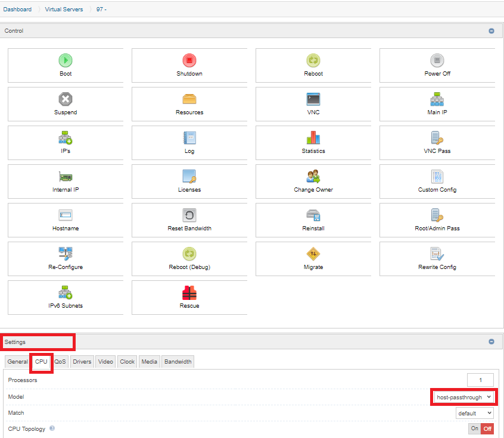Open Virtual Servers breadcrumb link
Screen dimensions: 504x438
(64, 10)
